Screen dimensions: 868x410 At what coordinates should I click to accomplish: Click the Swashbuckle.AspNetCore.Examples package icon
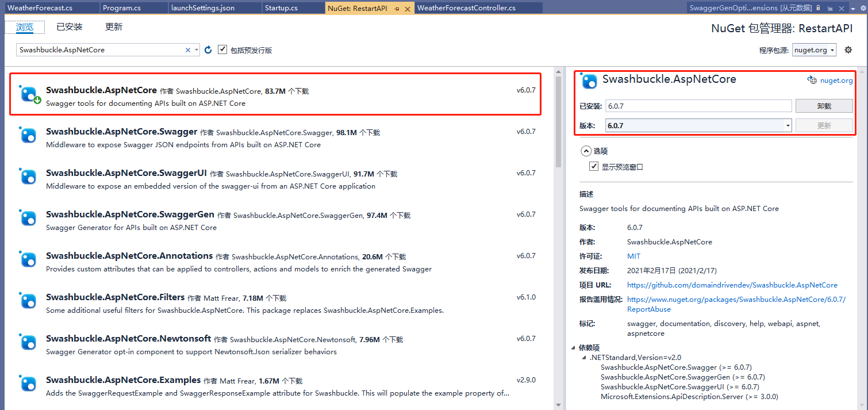pos(29,384)
